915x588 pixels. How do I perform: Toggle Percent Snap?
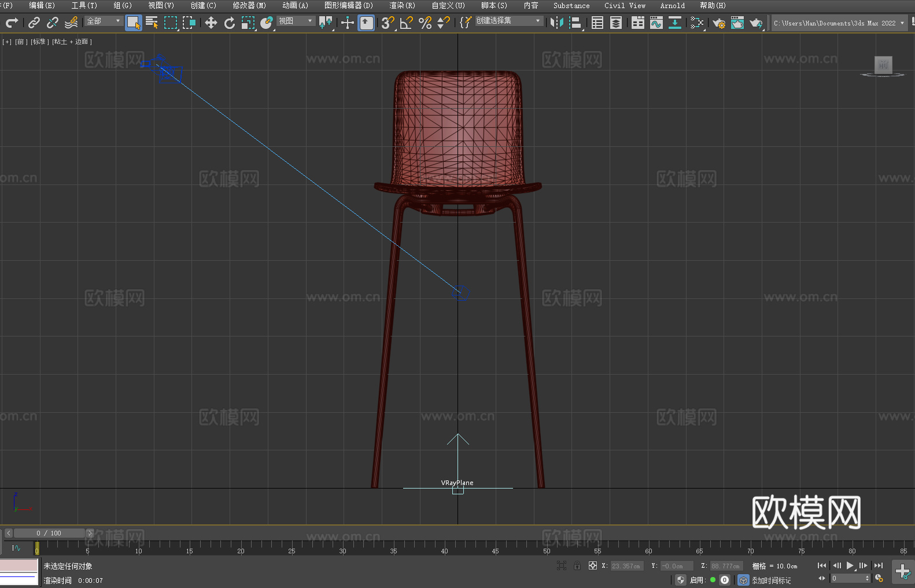(425, 23)
